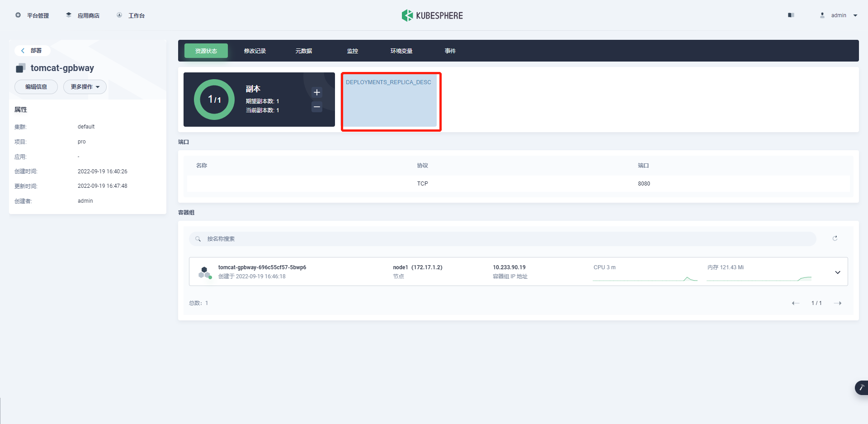This screenshot has height=424, width=868.
Task: Click the 1/1 replica ring indicator
Action: tap(214, 100)
